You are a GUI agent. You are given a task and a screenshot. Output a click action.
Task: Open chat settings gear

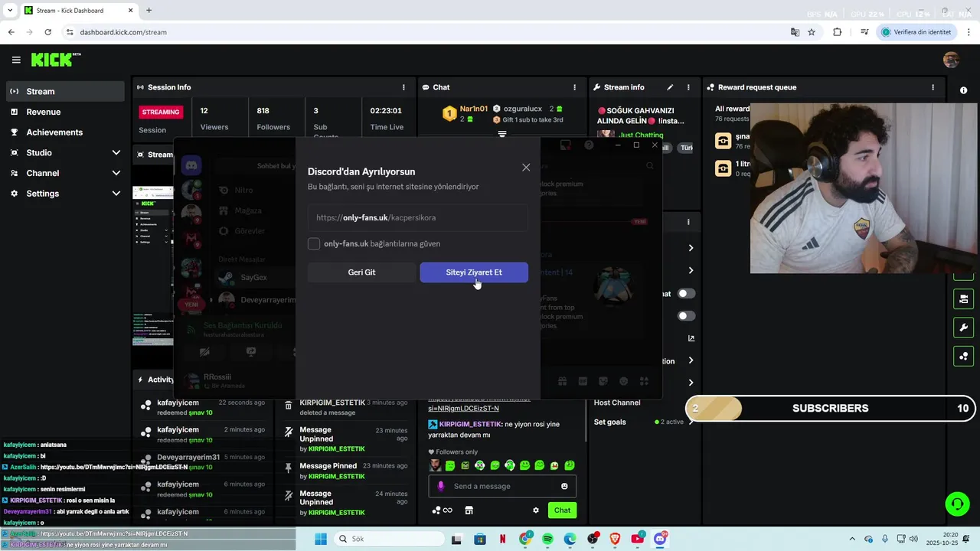(536, 510)
